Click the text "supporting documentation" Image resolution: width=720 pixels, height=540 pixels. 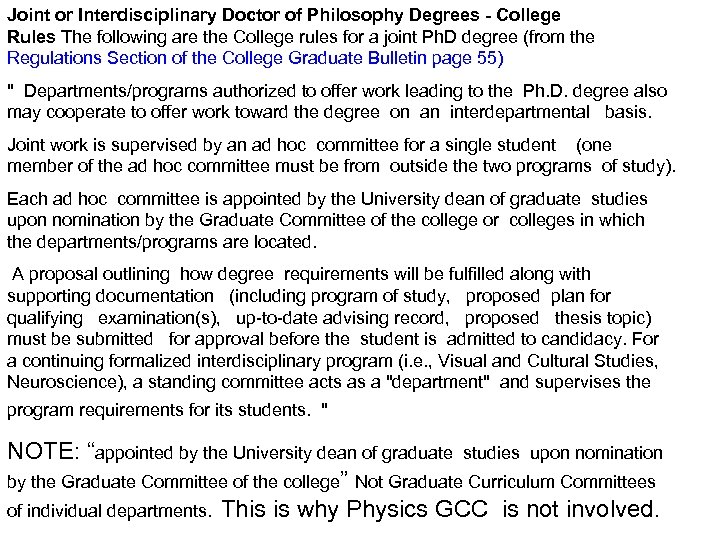[x=110, y=296]
